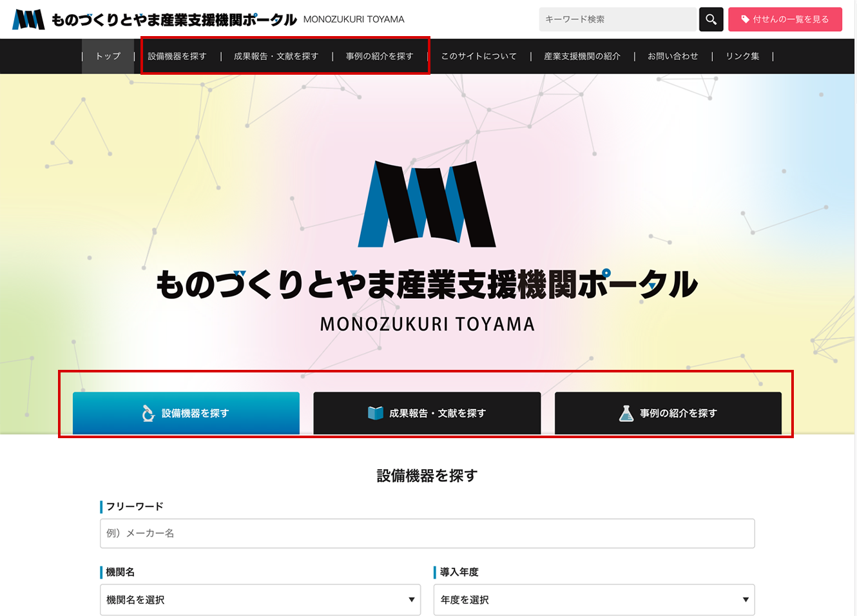Open お問い合わせ menu item
The width and height of the screenshot is (857, 616).
(x=673, y=56)
